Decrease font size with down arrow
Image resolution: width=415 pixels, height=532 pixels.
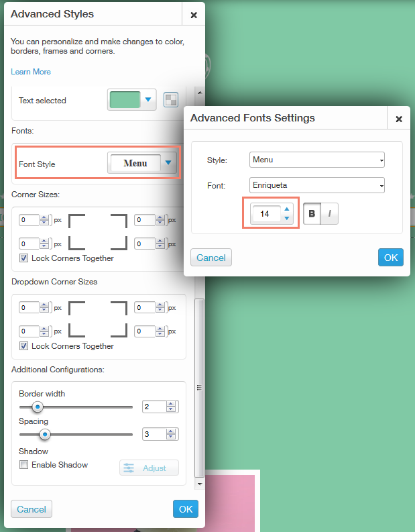click(287, 218)
